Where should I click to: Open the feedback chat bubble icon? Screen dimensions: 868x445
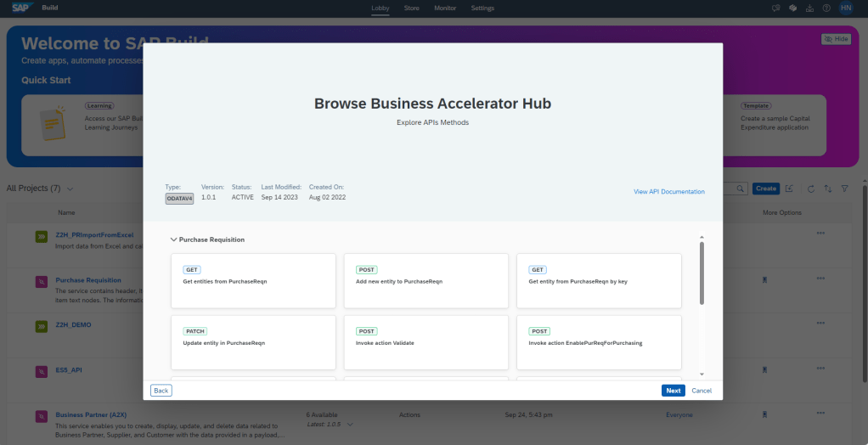[776, 8]
